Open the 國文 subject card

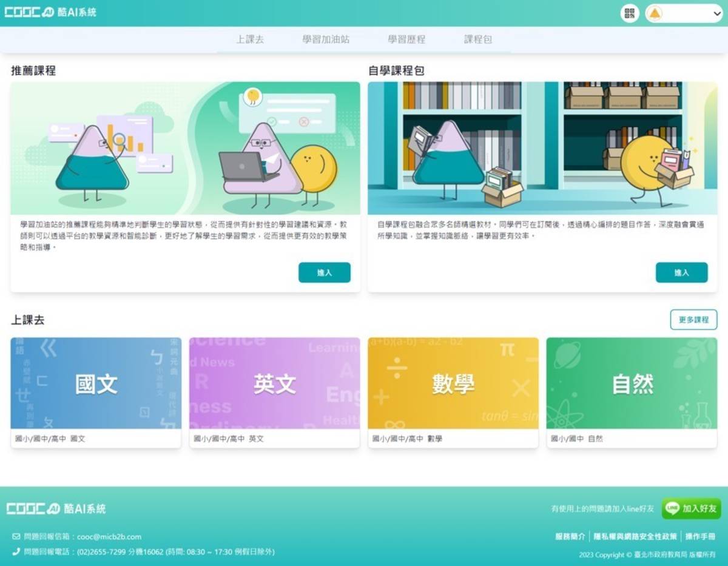(96, 382)
